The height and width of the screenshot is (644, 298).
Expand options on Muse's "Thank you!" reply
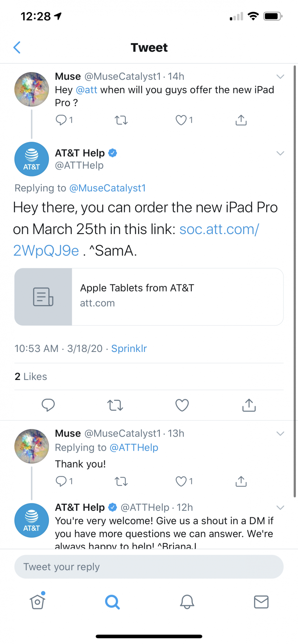pos(280,434)
